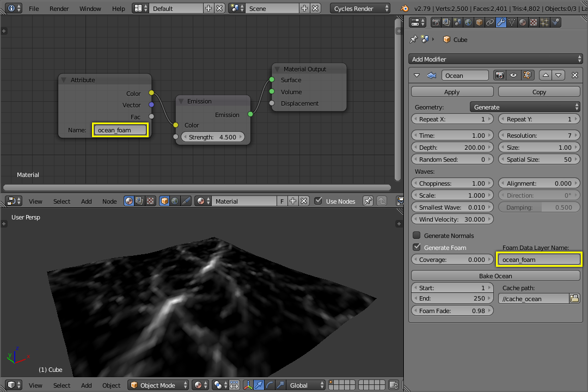This screenshot has height=392, width=588.
Task: Disable the Generate Foam checkbox
Action: click(416, 248)
